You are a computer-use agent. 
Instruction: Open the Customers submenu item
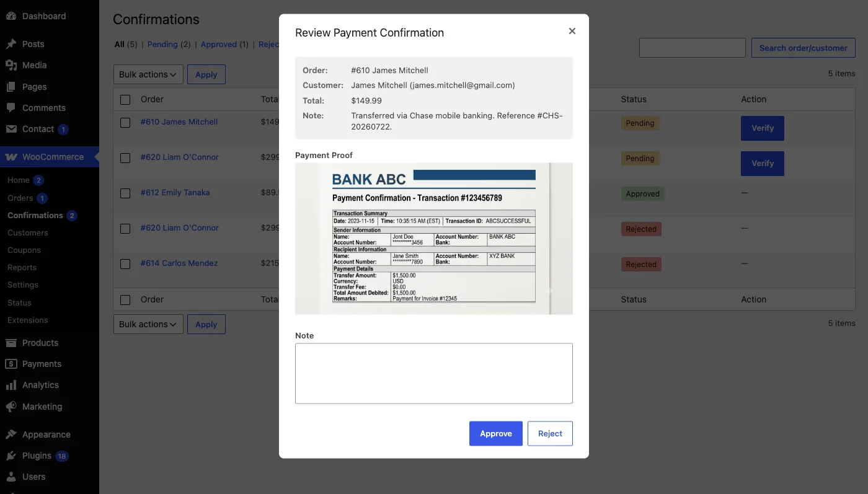(x=28, y=233)
